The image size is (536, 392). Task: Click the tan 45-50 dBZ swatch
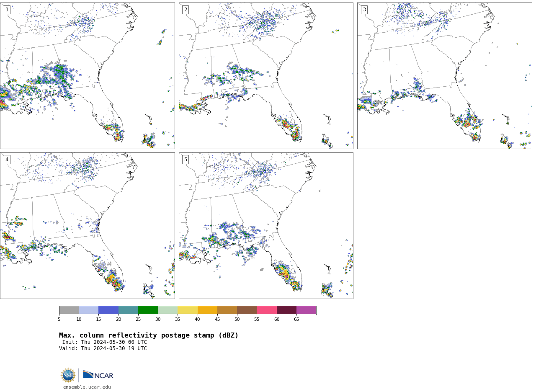click(227, 310)
